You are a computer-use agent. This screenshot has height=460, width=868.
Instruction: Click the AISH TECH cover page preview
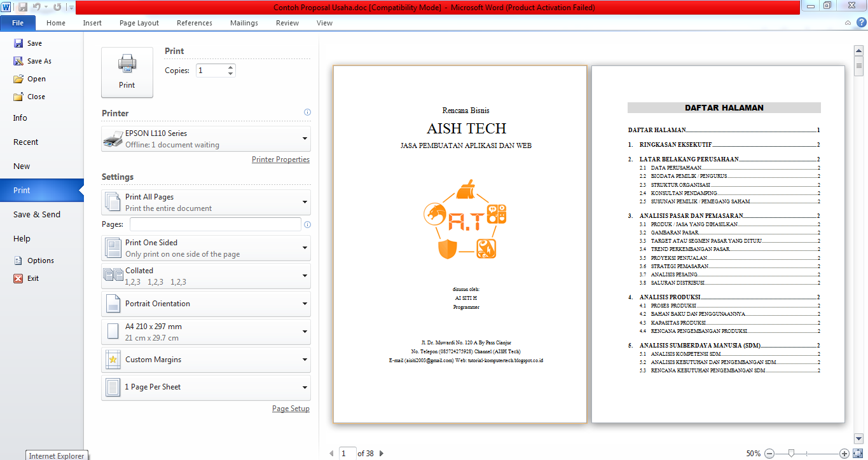tap(460, 245)
